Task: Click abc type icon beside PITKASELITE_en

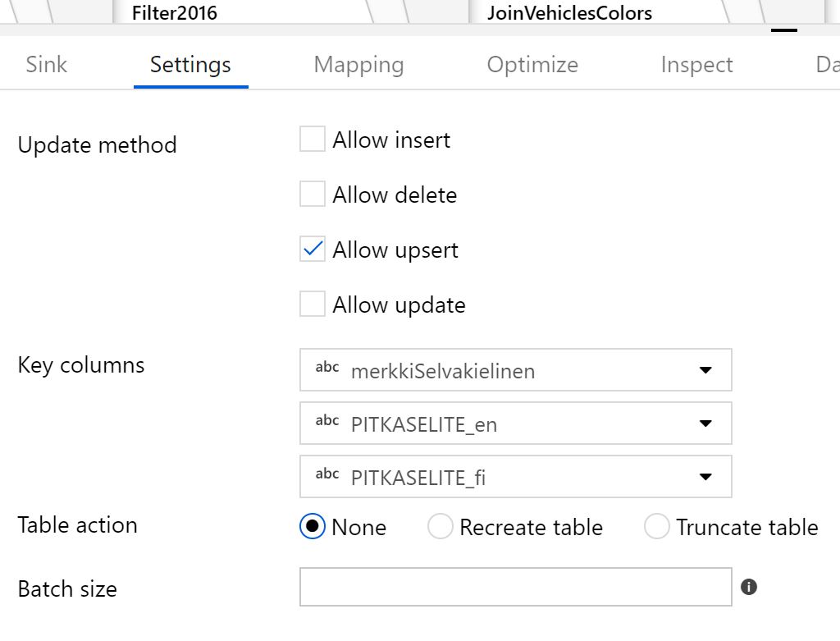Action: [x=327, y=422]
